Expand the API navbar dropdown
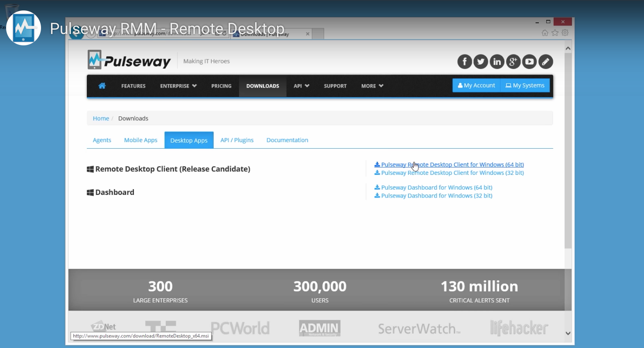 pyautogui.click(x=301, y=86)
